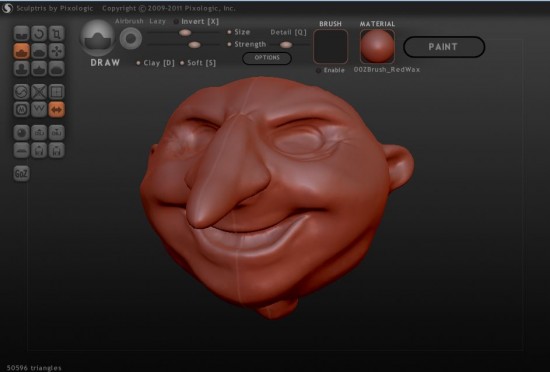Toggle Invert [X] mode
The height and width of the screenshot is (372, 550).
click(x=196, y=21)
